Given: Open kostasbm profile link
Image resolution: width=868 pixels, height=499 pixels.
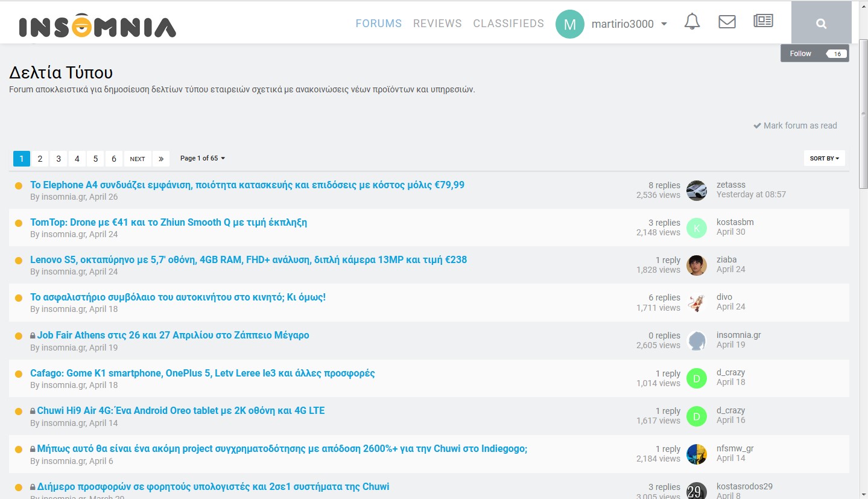Looking at the screenshot, I should [735, 222].
